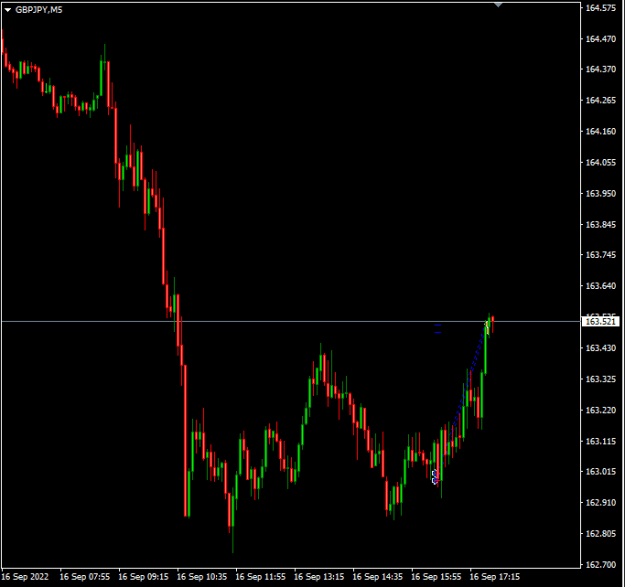Click the 164.265 price scale label
This screenshot has width=625, height=587.
(x=600, y=100)
